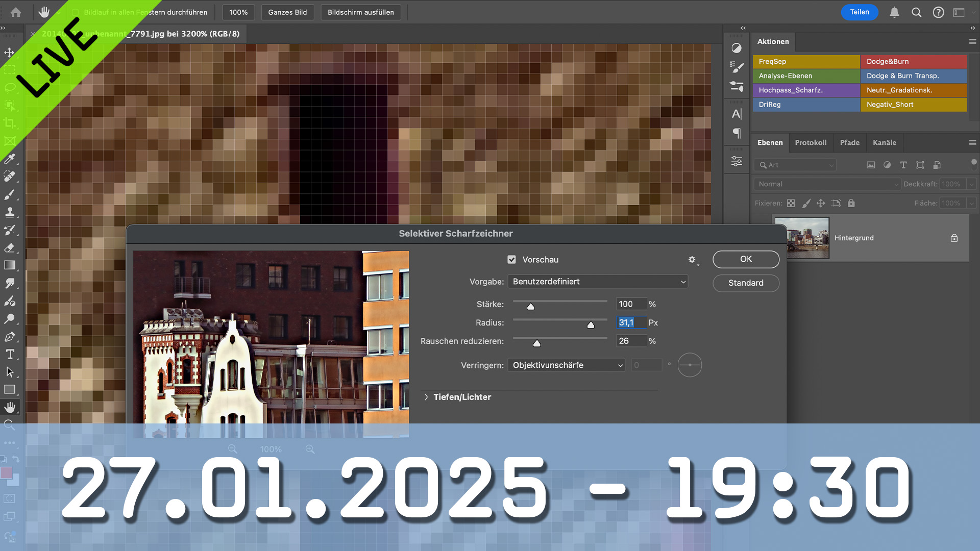Filter layers by smart objects icon
This screenshot has width=980, height=551.
(937, 165)
